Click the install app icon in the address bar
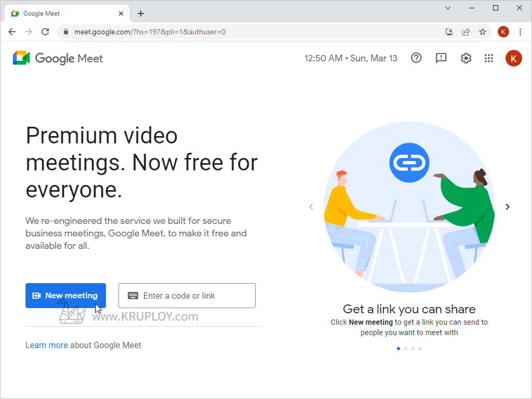The image size is (532, 399). click(449, 32)
